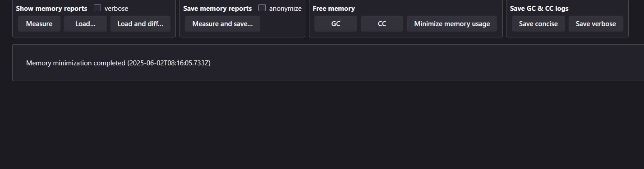Save concise GC & CC logs

(538, 24)
